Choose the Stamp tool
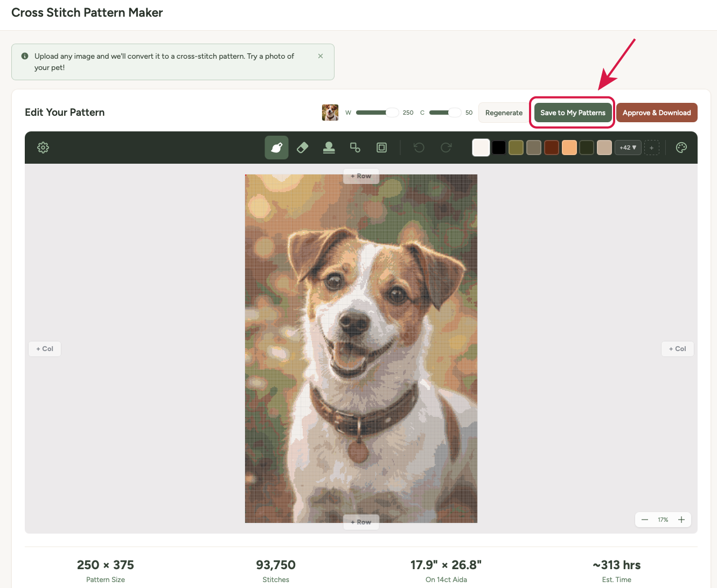This screenshot has height=588, width=717. click(329, 147)
